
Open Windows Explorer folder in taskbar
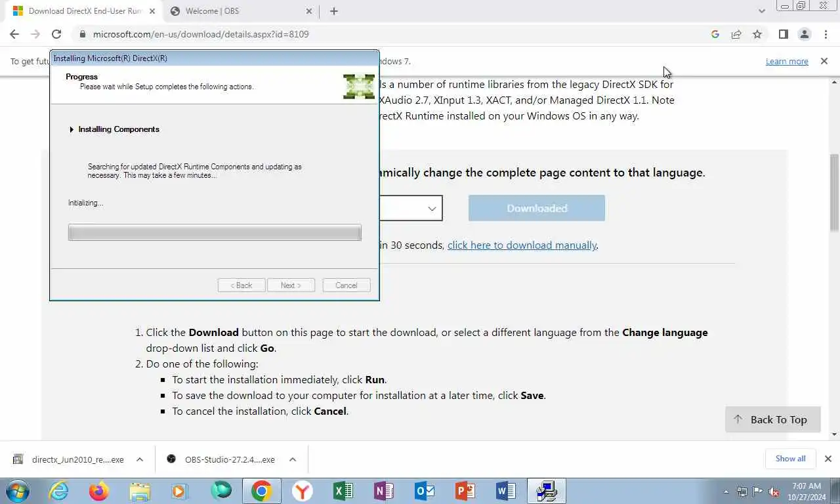140,491
